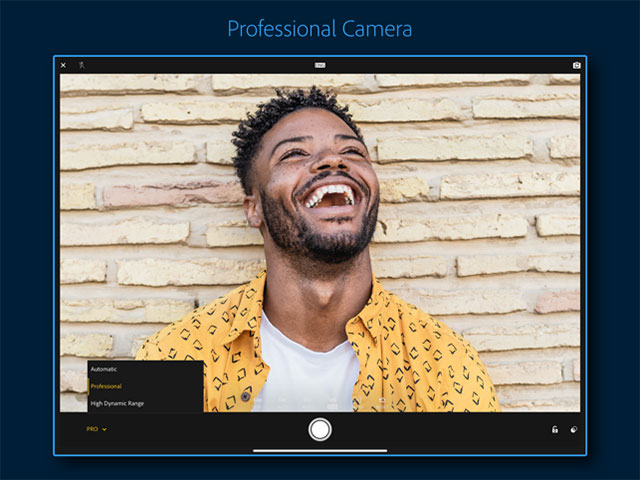The image size is (640, 480).
Task: Tap the Reset control above the shutter
Action: point(382,401)
